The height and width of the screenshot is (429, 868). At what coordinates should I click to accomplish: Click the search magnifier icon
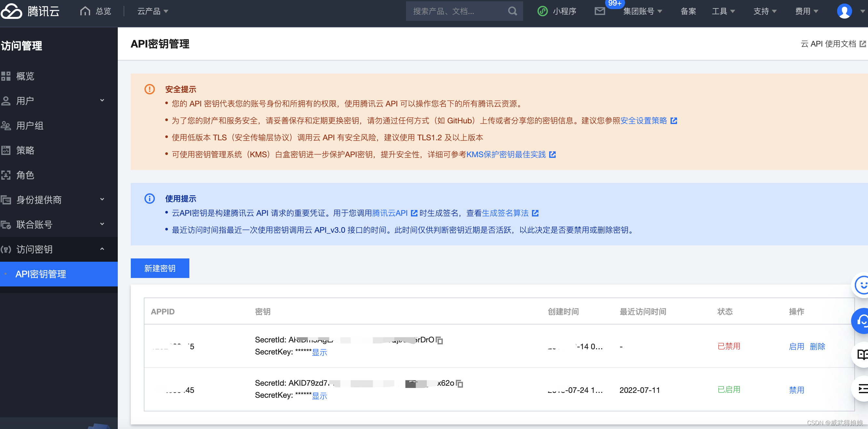tap(512, 11)
